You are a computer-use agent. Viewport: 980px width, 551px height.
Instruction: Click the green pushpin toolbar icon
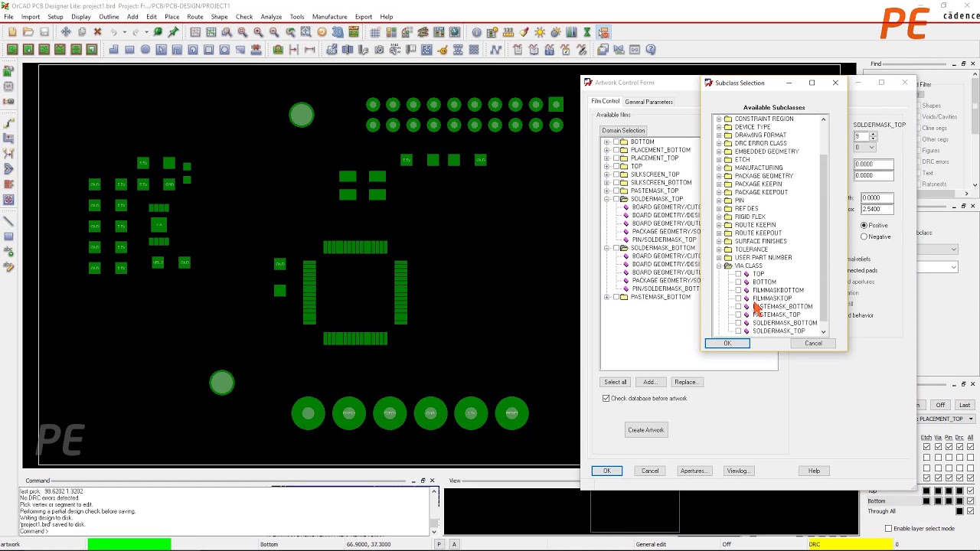pos(174,32)
